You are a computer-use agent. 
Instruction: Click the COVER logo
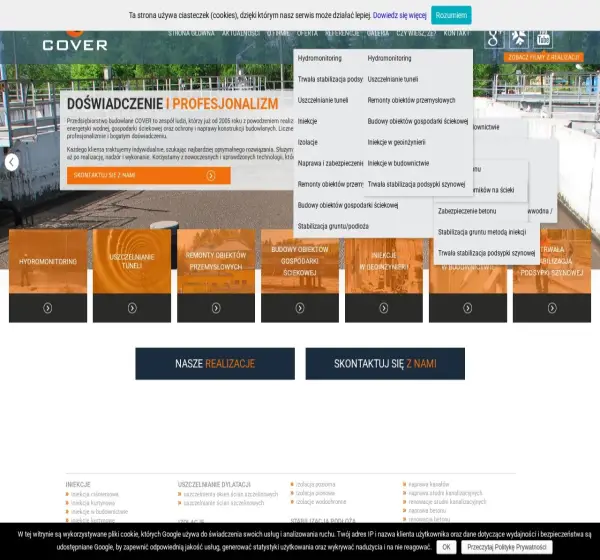coord(75,41)
